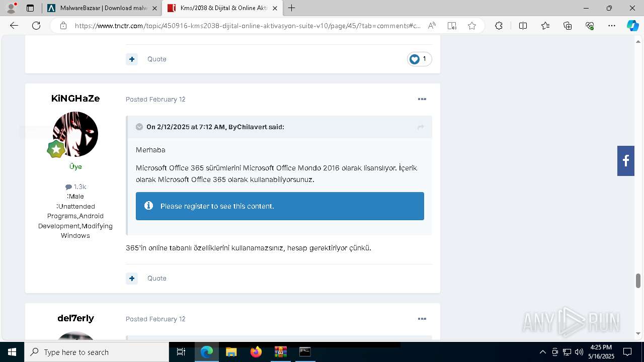Viewport: 644px width, 362px height.
Task: Open a new browser tab
Action: (x=292, y=8)
